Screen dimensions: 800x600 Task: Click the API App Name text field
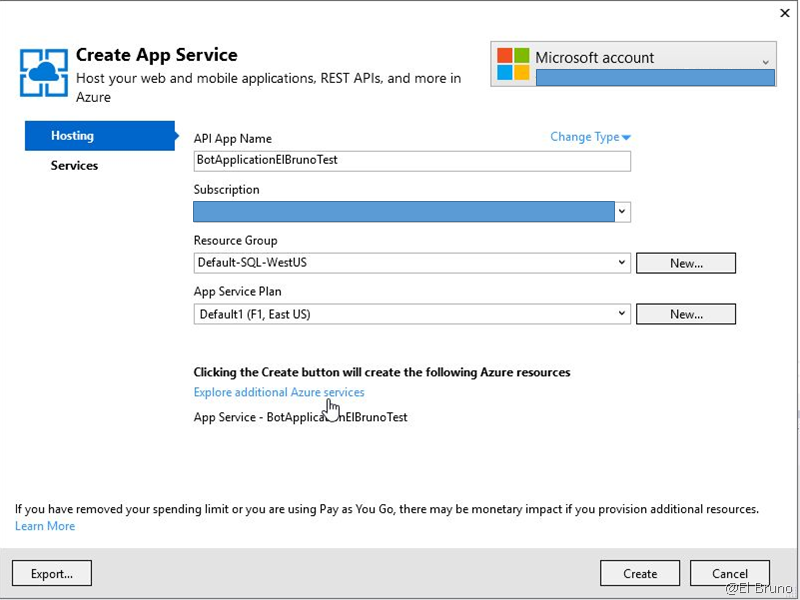click(412, 161)
